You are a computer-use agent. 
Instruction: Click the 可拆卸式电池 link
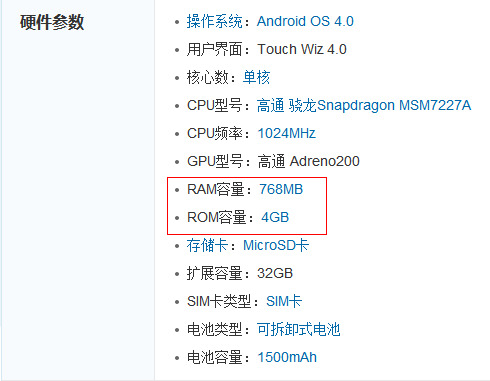pos(298,329)
